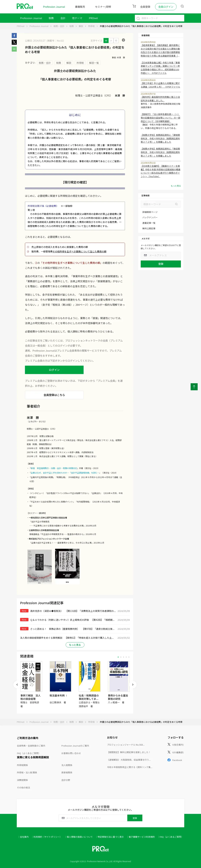
Task: Click the green ログイン button
Action: tap(54, 370)
